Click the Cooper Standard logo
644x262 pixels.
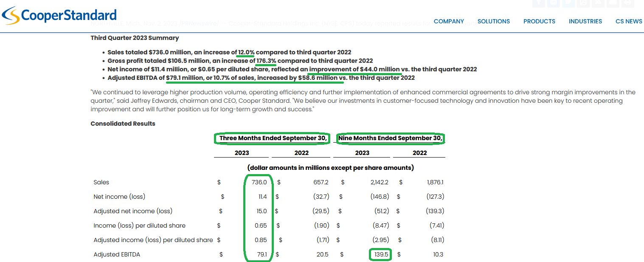click(59, 16)
